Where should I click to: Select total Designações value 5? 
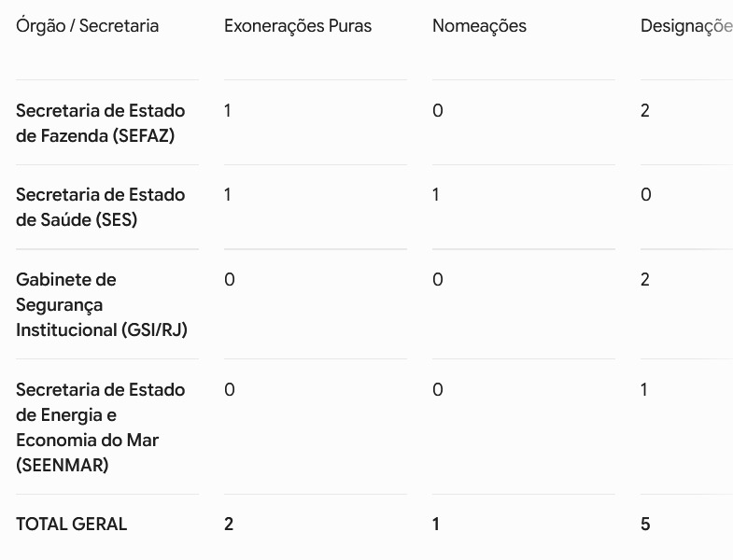pos(645,524)
